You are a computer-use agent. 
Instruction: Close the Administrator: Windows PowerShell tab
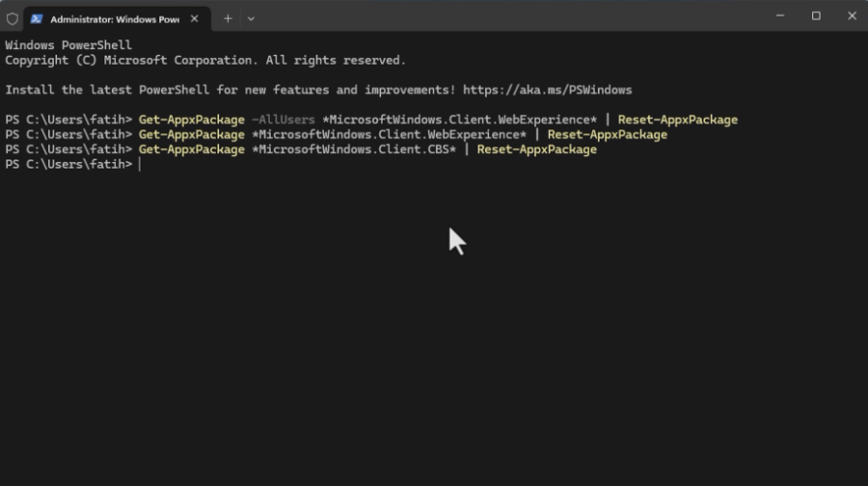coord(194,19)
